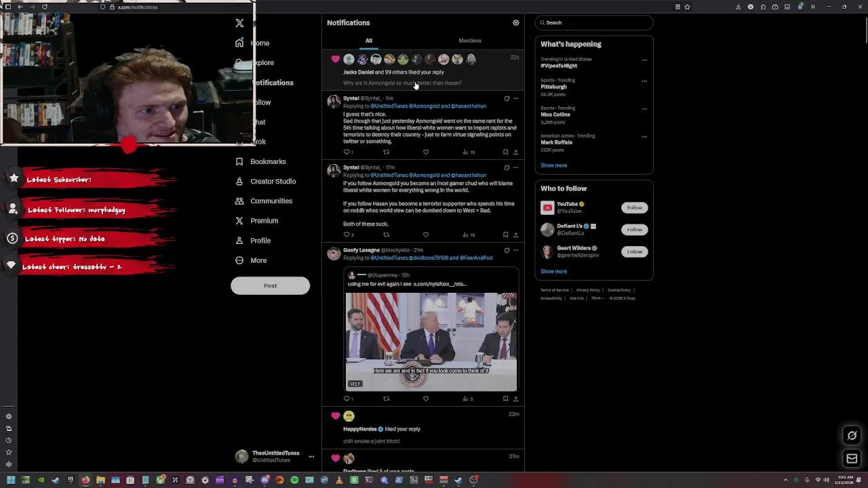868x488 pixels.
Task: Switch to the Mentions tab
Action: pyautogui.click(x=470, y=41)
